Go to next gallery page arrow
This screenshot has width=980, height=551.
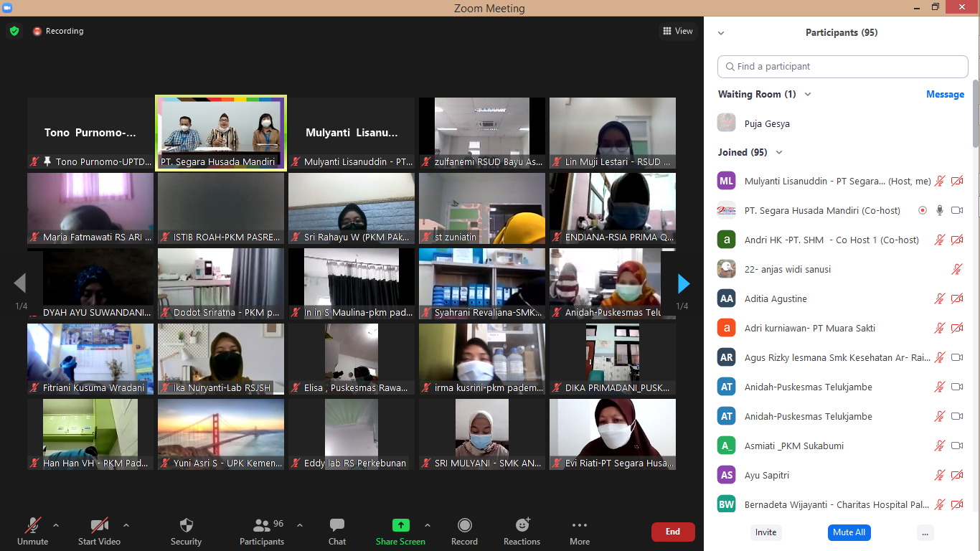[x=684, y=284]
